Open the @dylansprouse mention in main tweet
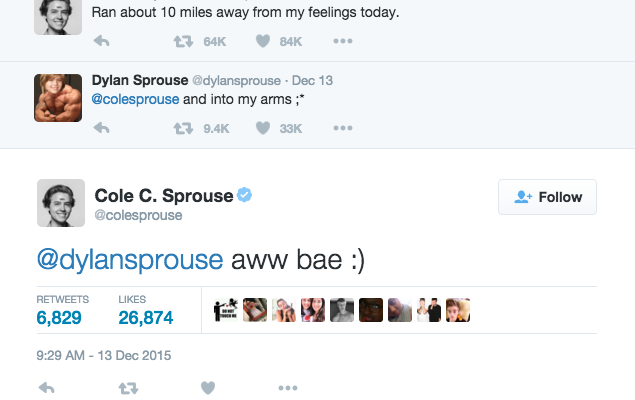 pos(130,260)
